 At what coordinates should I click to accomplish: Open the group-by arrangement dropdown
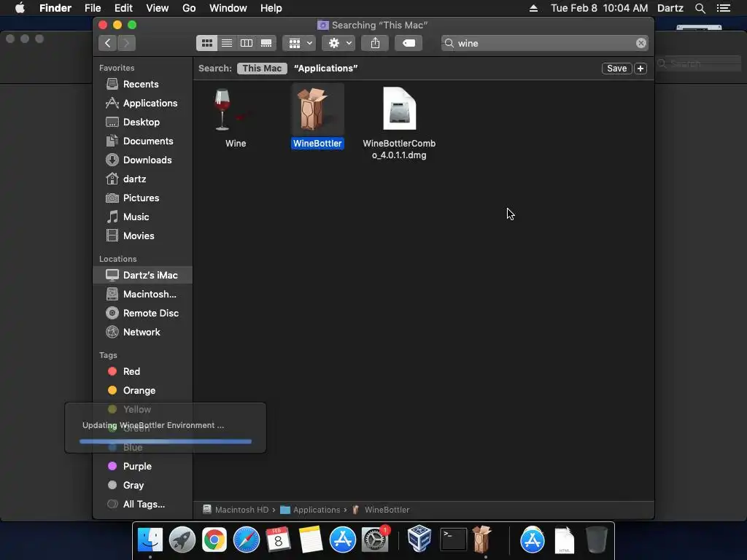tap(299, 43)
